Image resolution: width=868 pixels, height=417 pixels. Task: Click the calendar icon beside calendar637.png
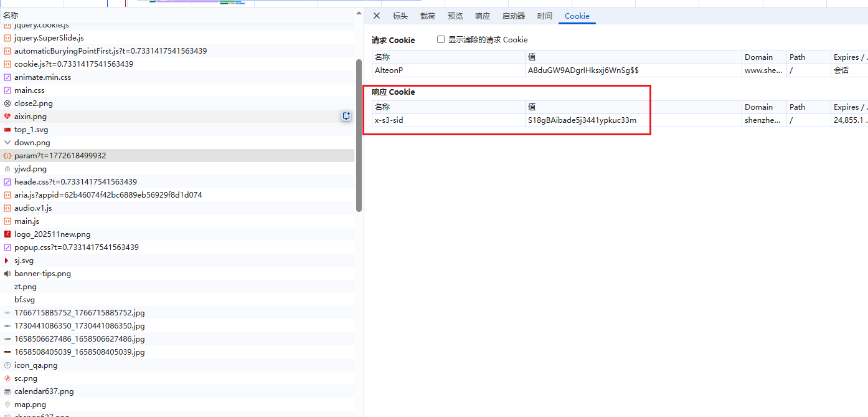[x=7, y=391]
